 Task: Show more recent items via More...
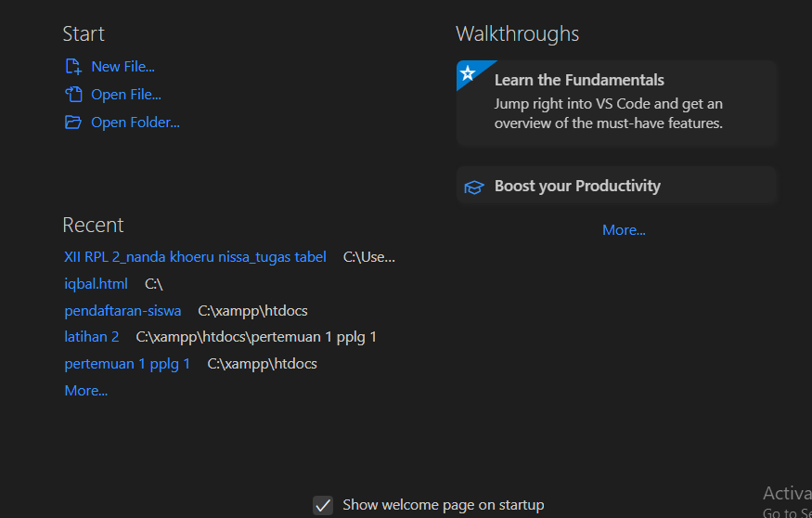[x=86, y=391]
